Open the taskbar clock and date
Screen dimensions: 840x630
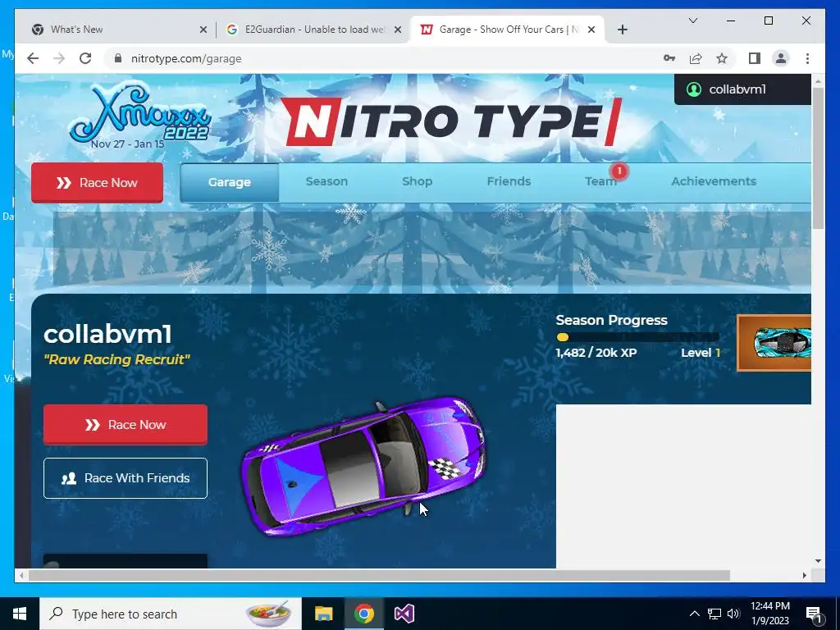(x=769, y=614)
